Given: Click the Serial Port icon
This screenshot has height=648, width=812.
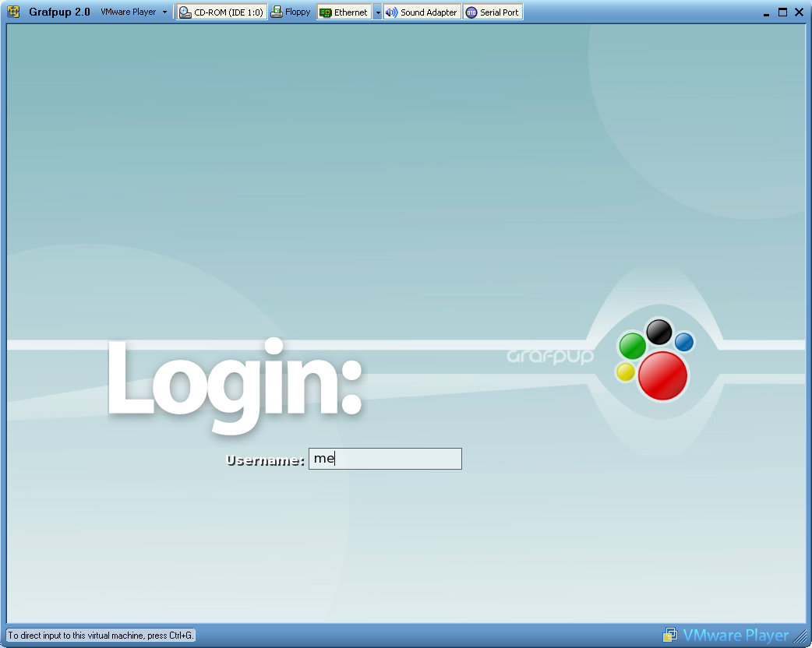Looking at the screenshot, I should pos(471,12).
